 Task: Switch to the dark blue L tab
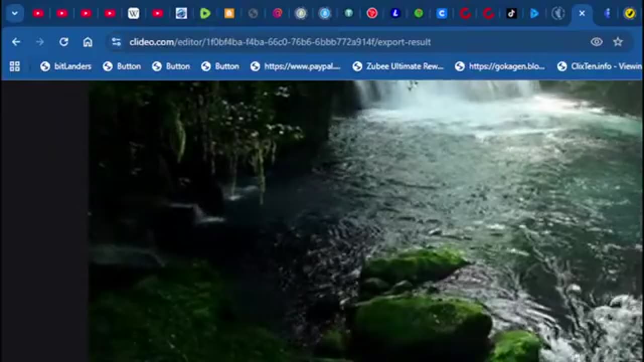click(x=395, y=14)
